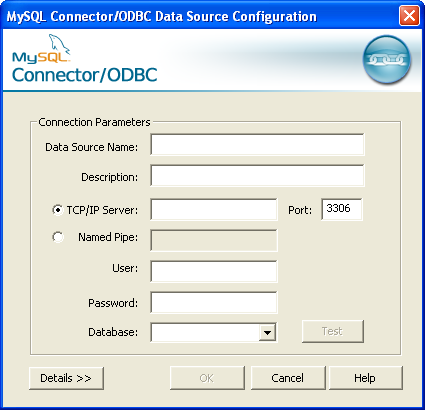The height and width of the screenshot is (410, 425).
Task: Click the Database combo box field
Action: (205, 332)
